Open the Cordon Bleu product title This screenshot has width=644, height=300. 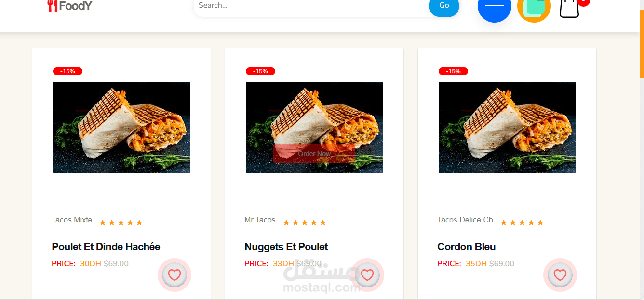tap(467, 247)
